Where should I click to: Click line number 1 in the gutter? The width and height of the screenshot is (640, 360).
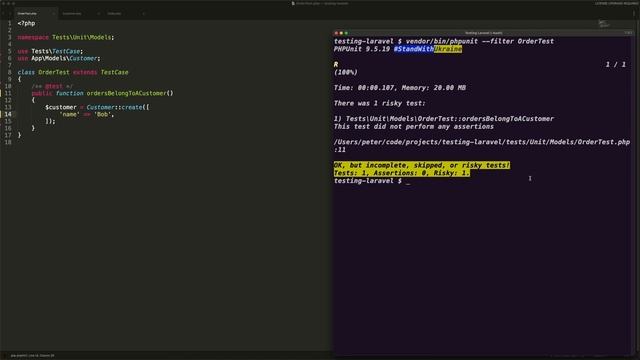coord(9,23)
